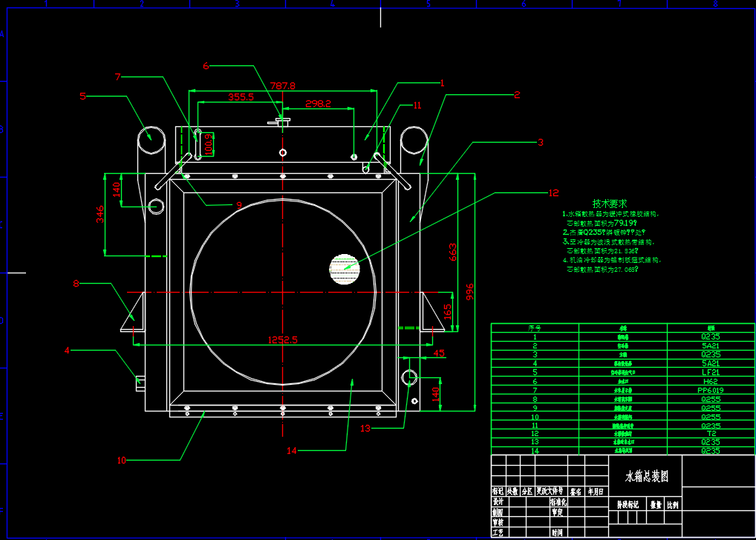Screen dimensions: 756x540
Task: Select the 技术要求 heading text
Action: 609,203
